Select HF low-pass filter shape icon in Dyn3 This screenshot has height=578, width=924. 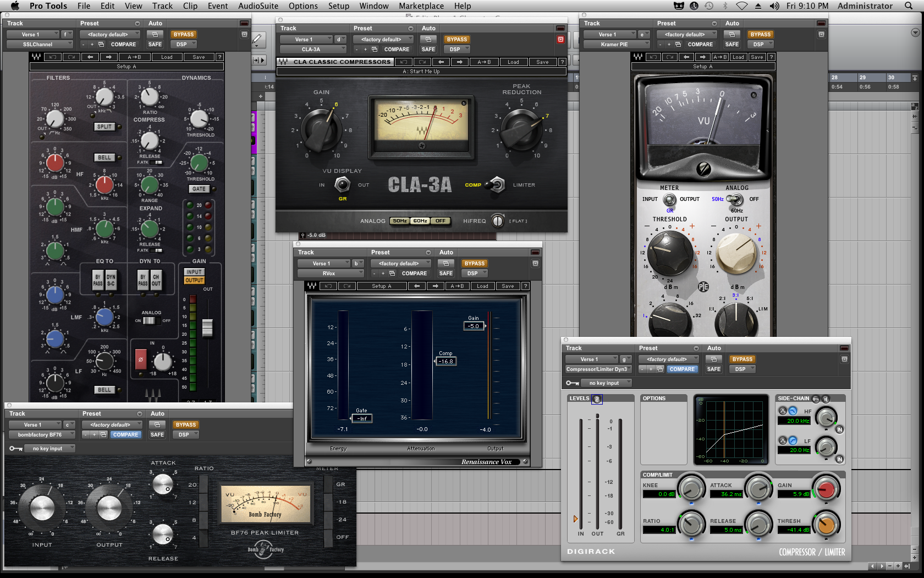click(x=793, y=411)
